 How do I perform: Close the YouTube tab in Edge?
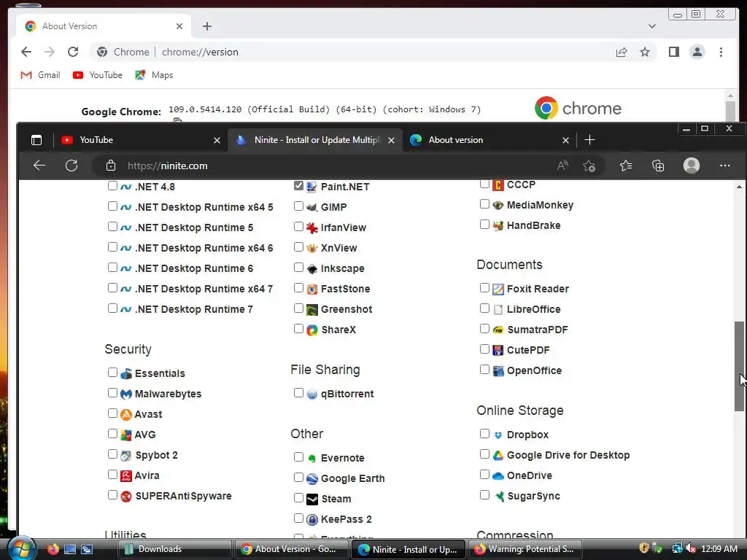point(217,140)
